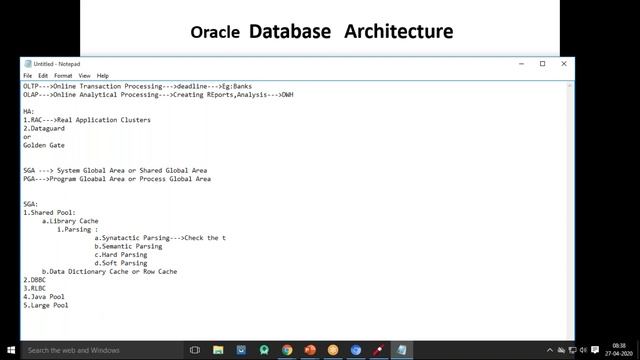The image size is (640, 360).
Task: Click the network icon in system tray
Action: click(x=573, y=350)
